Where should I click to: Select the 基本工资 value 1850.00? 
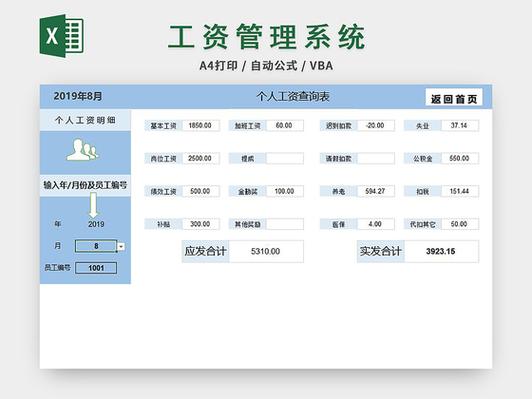(x=201, y=126)
